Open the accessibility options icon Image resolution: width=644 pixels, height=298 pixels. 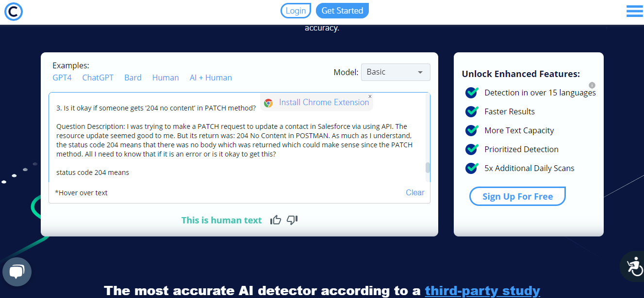pyautogui.click(x=633, y=266)
